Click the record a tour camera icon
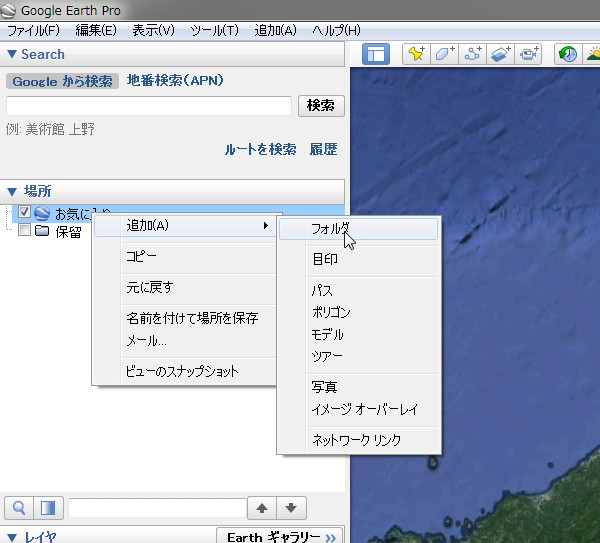The width and height of the screenshot is (600, 543). [528, 54]
